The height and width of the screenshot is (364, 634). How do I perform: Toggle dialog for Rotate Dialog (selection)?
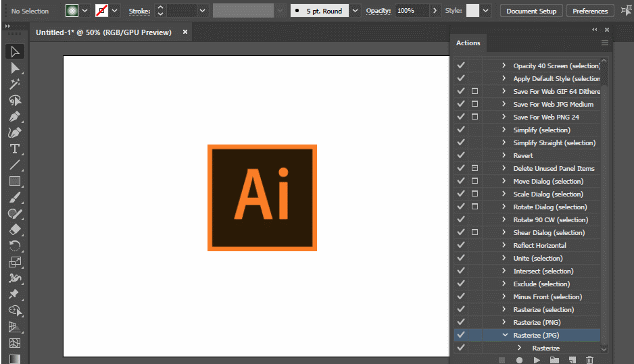474,207
